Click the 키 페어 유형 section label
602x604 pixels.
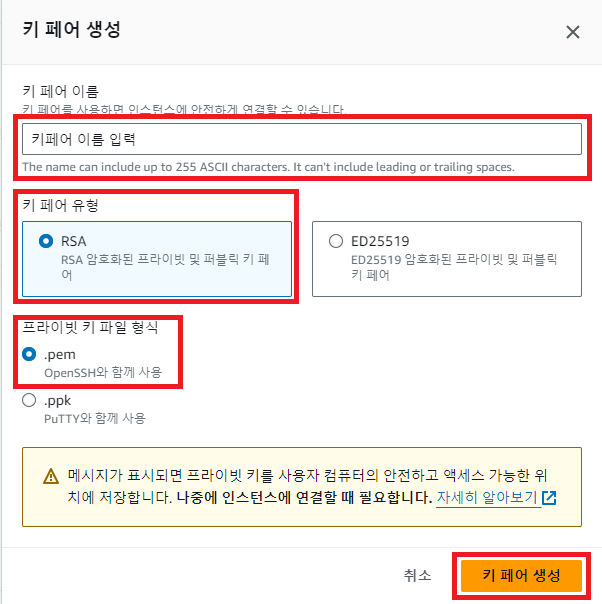(60, 205)
